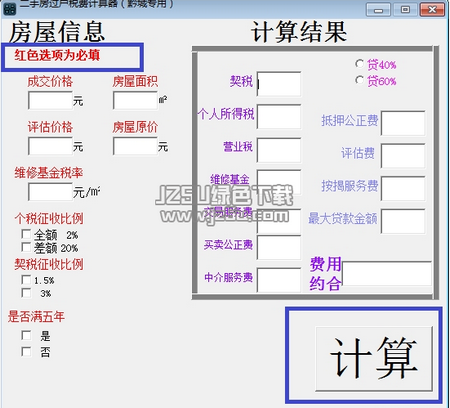Click the 契税征收比例 label

pyautogui.click(x=49, y=264)
